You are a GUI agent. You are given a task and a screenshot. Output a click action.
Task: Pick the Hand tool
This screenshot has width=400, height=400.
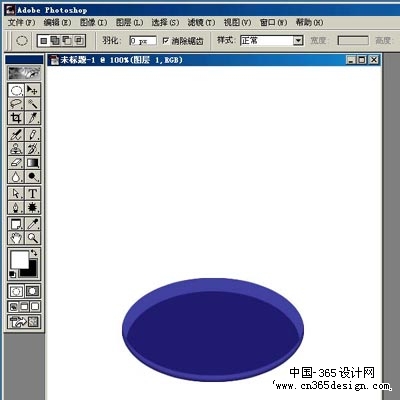(x=16, y=238)
